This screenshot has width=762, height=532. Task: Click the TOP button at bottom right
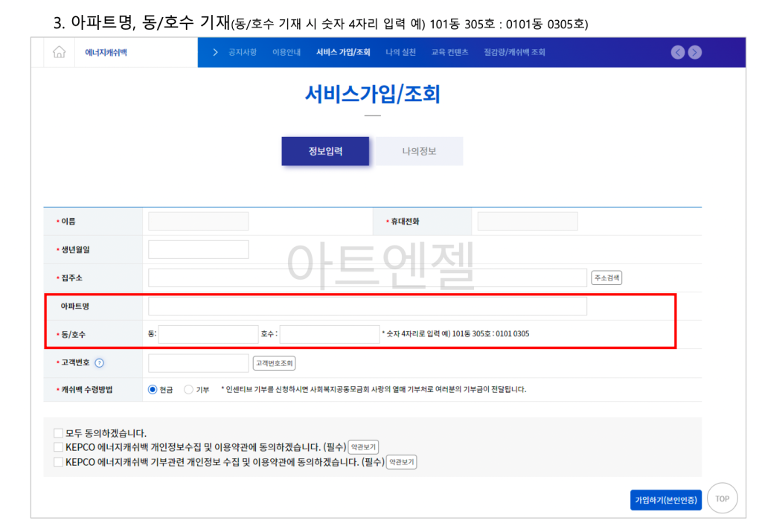pyautogui.click(x=723, y=498)
